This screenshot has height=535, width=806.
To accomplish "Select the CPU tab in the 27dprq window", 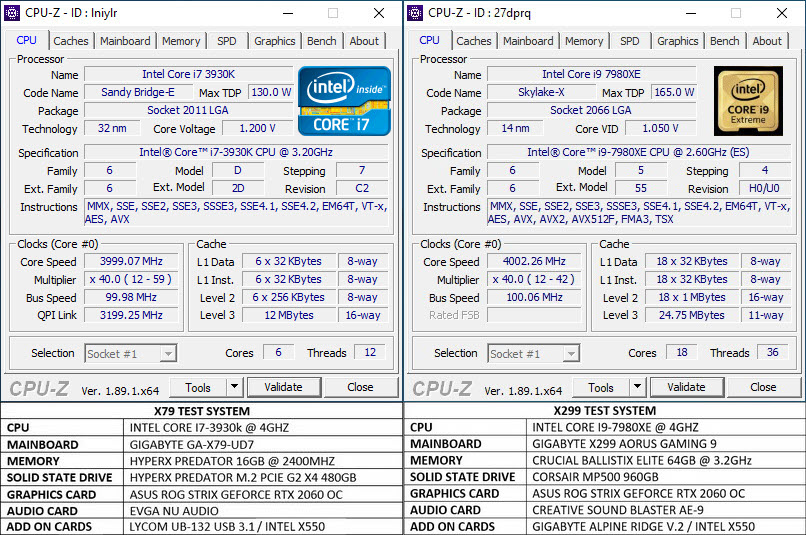I will pos(429,40).
